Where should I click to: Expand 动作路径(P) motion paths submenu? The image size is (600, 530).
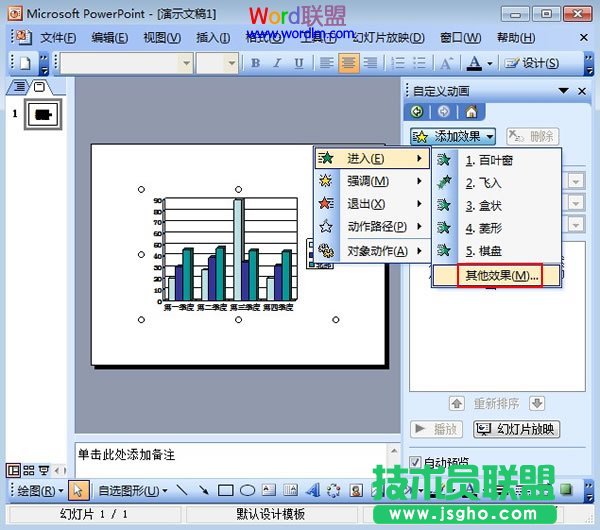[372, 227]
